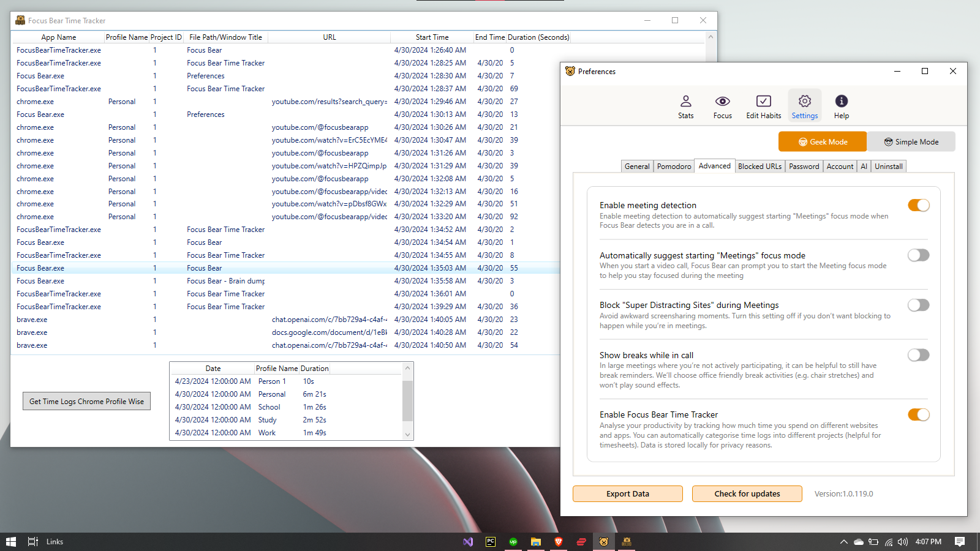Image resolution: width=980 pixels, height=551 pixels.
Task: Show hidden system tray icons chevron
Action: click(843, 542)
